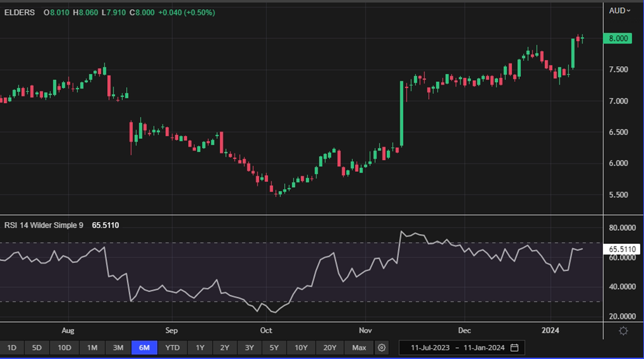
Task: Switch to the 1M range
Action: tap(92, 348)
